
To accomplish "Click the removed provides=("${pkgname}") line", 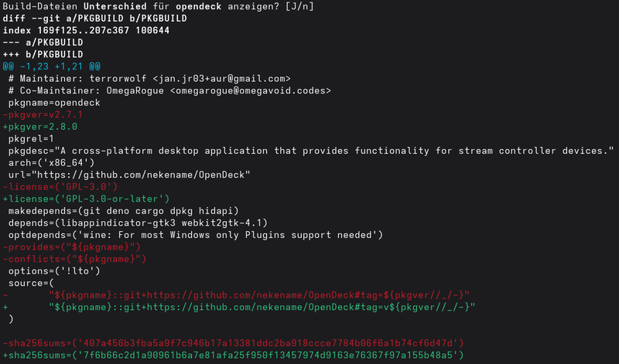I will pyautogui.click(x=72, y=247).
